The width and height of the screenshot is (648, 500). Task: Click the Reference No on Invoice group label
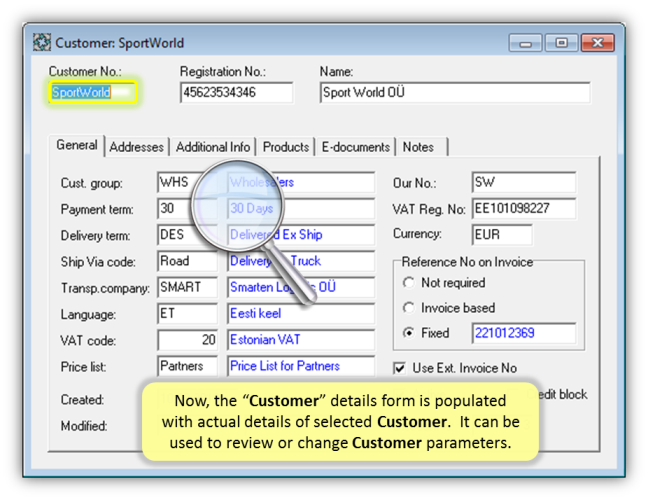tap(467, 262)
